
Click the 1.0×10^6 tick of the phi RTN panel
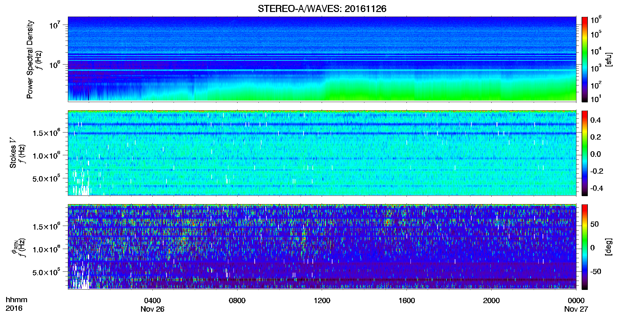point(46,249)
